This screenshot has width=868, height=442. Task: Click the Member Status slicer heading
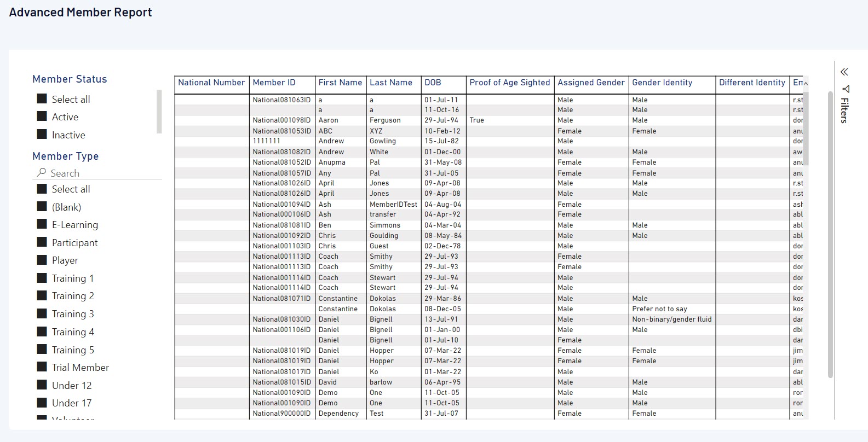(70, 79)
